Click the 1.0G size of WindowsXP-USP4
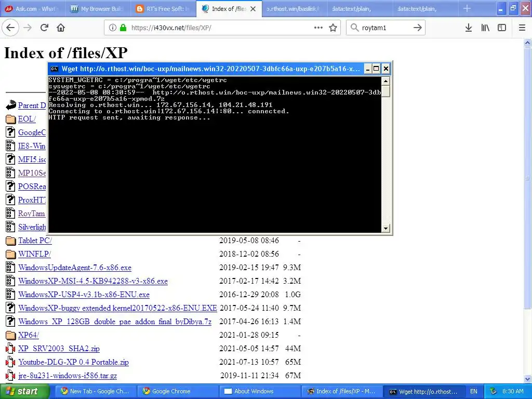 292,295
